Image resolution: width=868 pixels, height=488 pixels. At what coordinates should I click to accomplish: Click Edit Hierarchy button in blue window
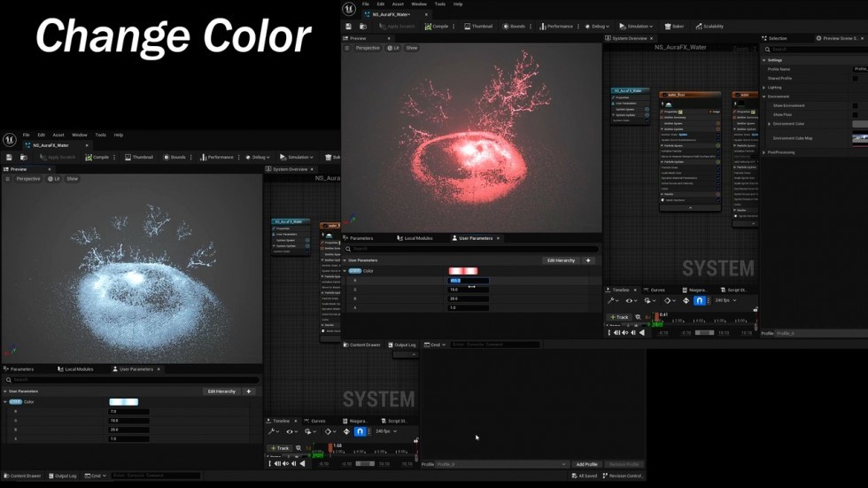[221, 391]
